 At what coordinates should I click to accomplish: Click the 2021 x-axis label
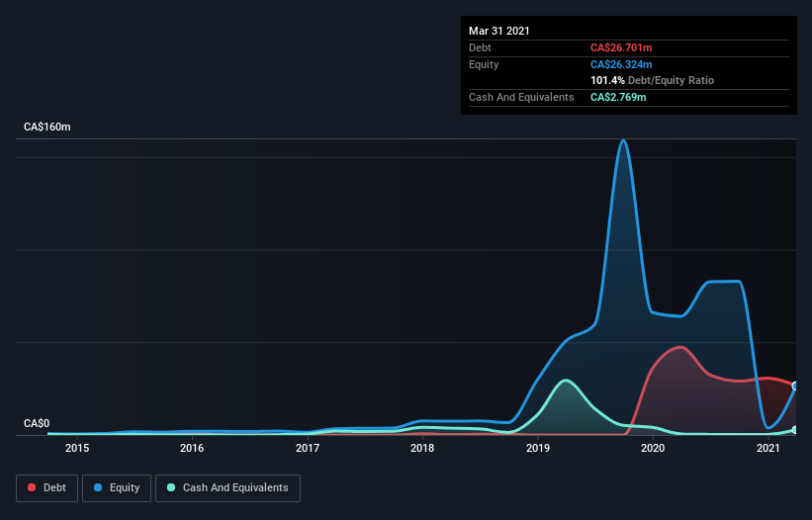[x=768, y=448]
